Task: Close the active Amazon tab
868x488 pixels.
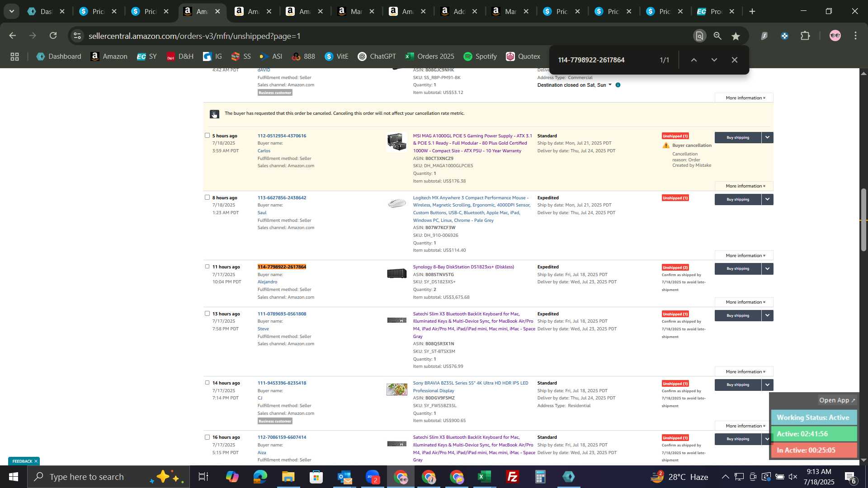Action: 217,11
